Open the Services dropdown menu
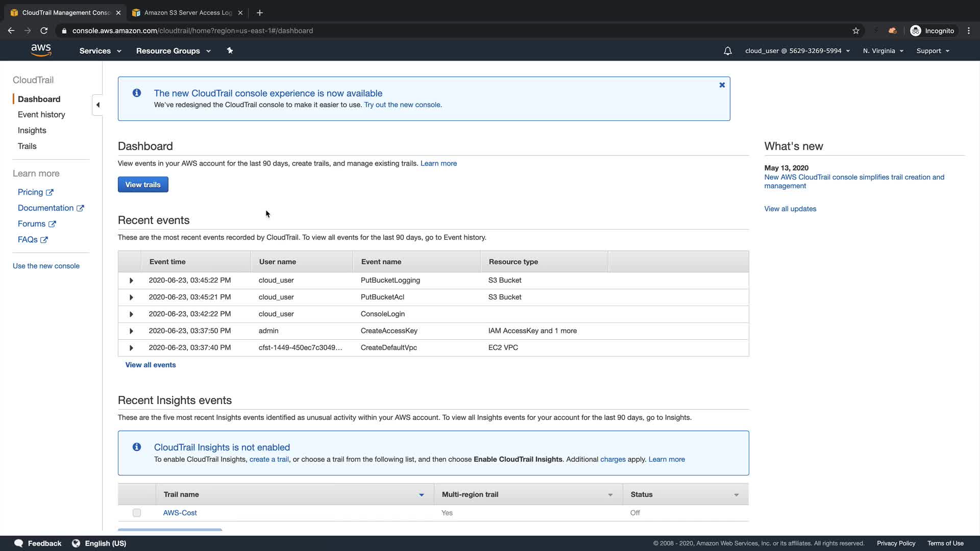Viewport: 980px width, 551px height. (100, 51)
